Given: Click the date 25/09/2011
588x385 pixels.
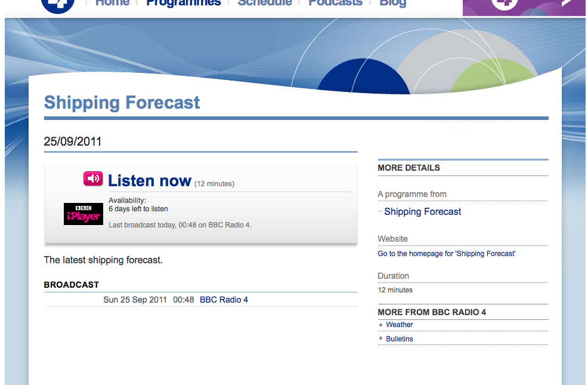Looking at the screenshot, I should pyautogui.click(x=72, y=141).
